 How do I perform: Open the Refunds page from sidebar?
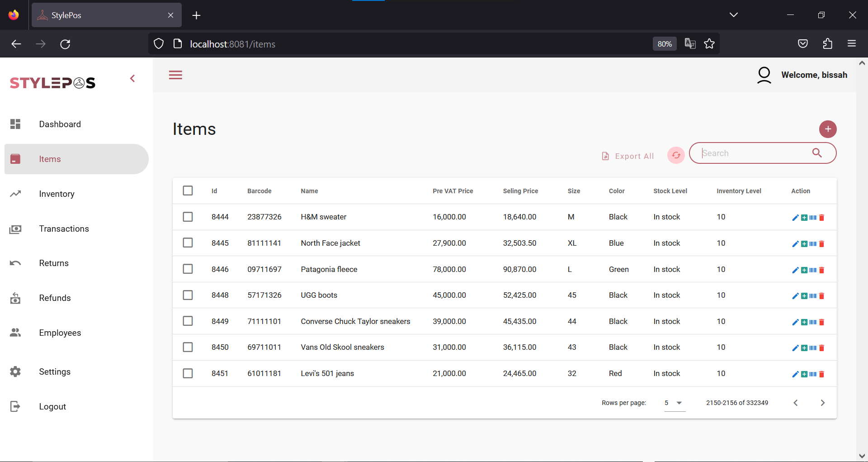55,298
